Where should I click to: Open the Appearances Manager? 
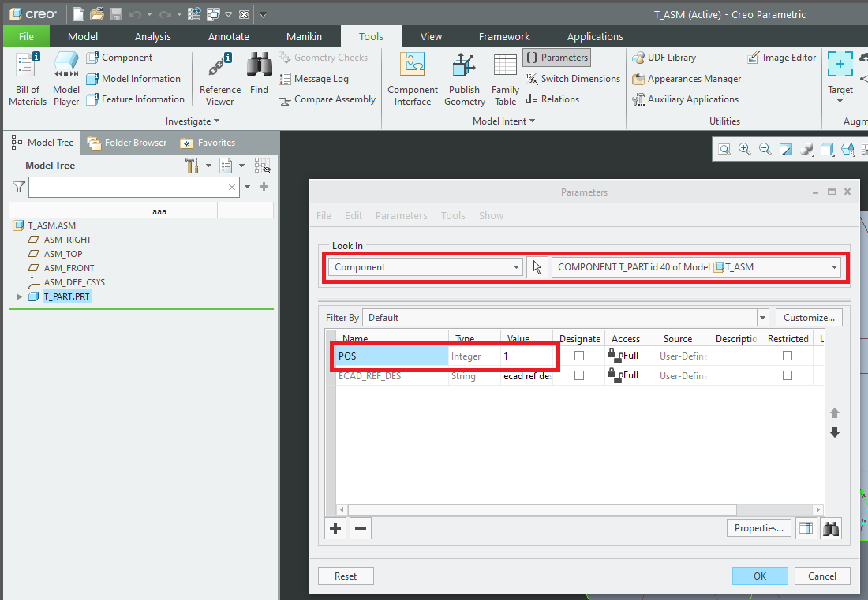point(687,78)
